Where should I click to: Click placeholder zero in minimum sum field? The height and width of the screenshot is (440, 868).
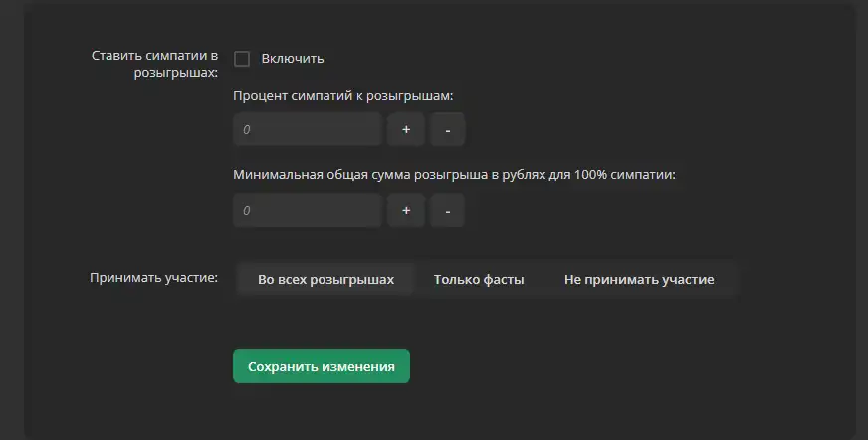point(247,211)
